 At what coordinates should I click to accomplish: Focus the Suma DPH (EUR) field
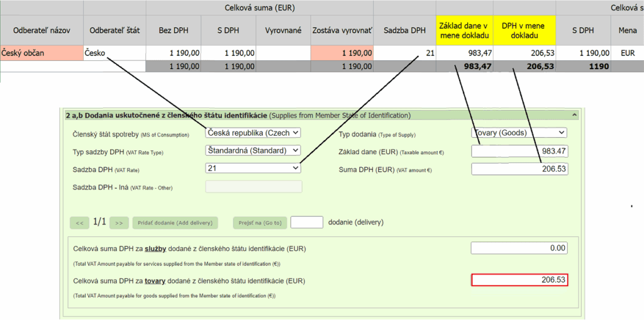click(519, 169)
